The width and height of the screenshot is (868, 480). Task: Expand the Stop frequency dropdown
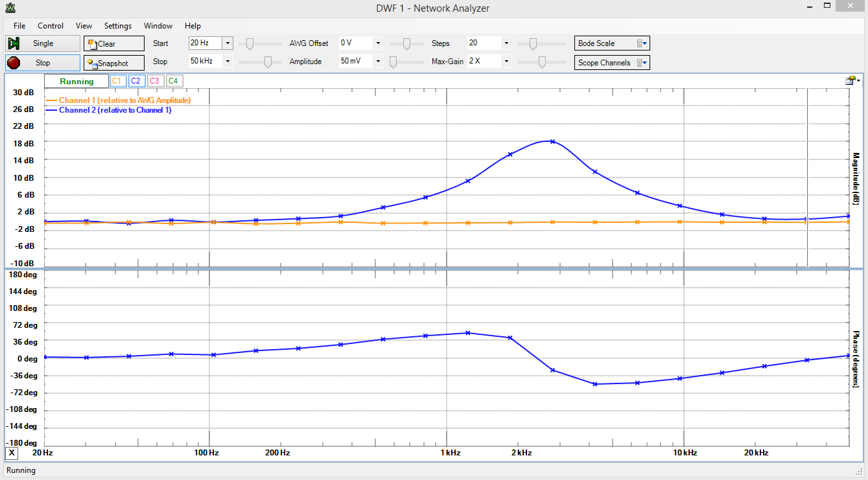coord(228,62)
